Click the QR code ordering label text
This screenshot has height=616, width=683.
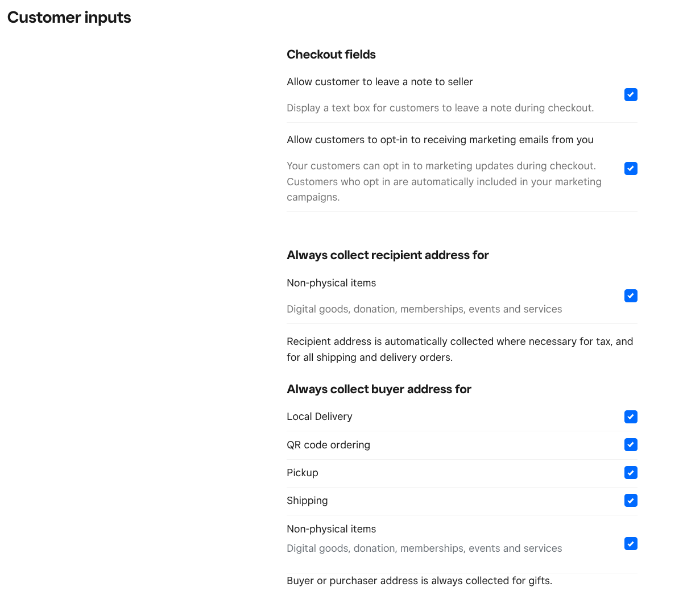328,445
